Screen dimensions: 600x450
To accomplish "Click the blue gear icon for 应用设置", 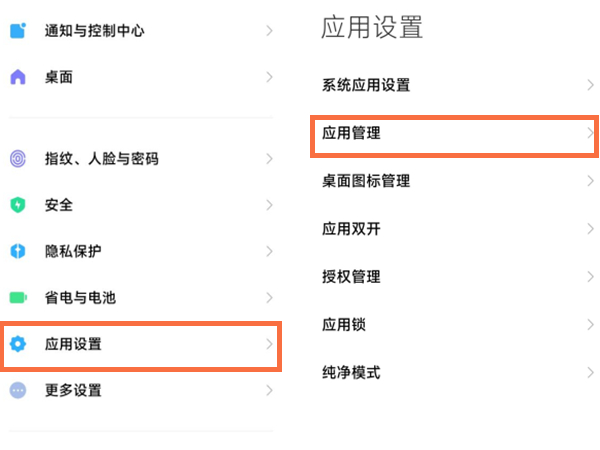I will pos(18,345).
